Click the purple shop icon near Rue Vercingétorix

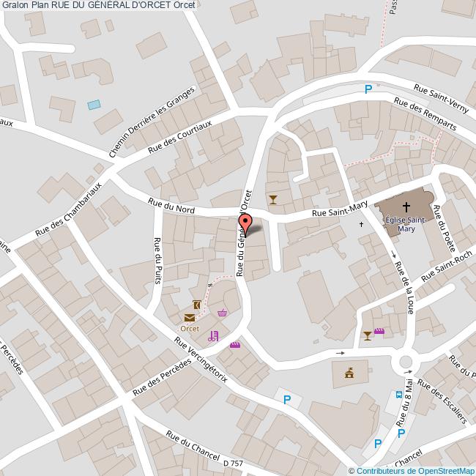click(x=235, y=345)
